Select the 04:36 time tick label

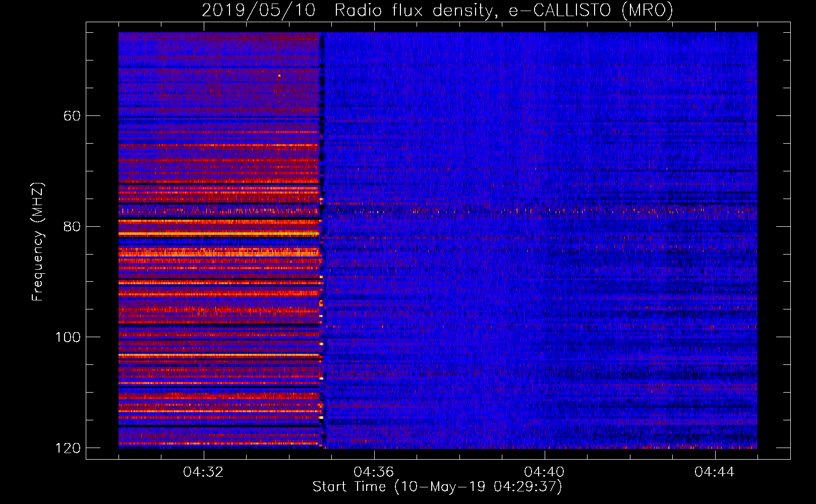click(374, 472)
